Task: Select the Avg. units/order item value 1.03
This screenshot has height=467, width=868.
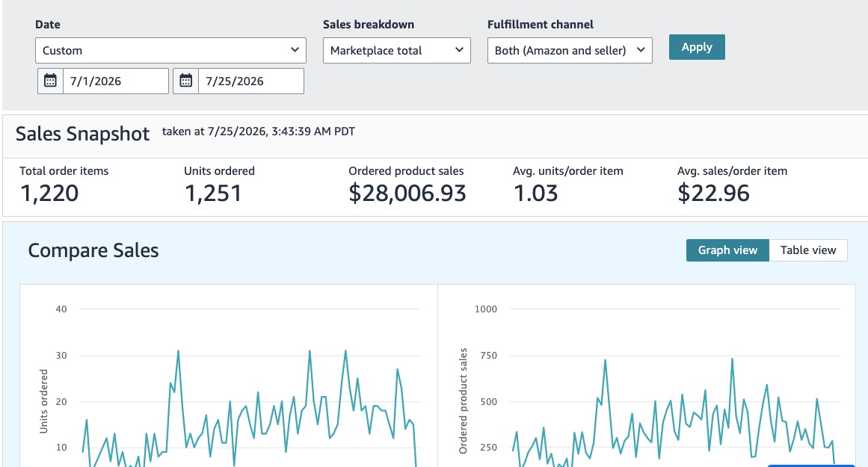Action: pyautogui.click(x=535, y=193)
